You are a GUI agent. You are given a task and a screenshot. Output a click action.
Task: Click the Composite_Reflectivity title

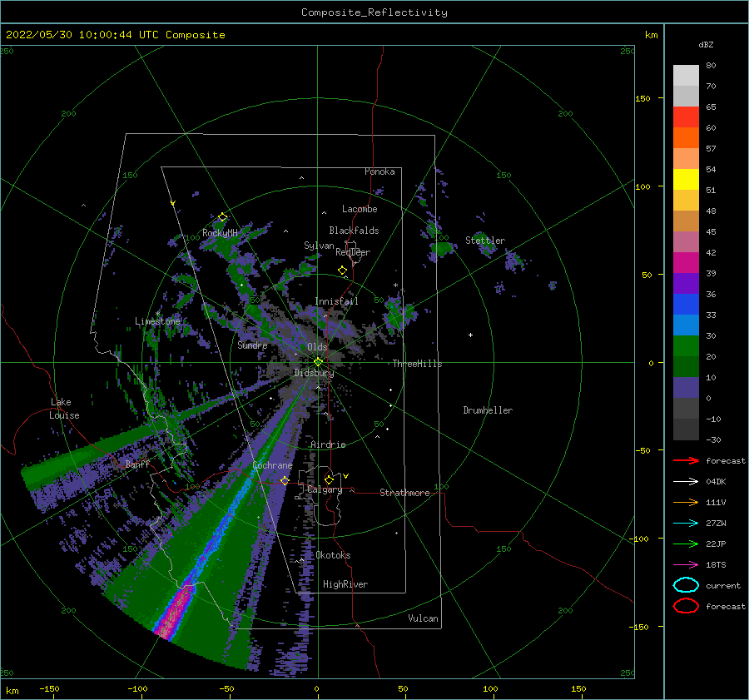pos(374,12)
